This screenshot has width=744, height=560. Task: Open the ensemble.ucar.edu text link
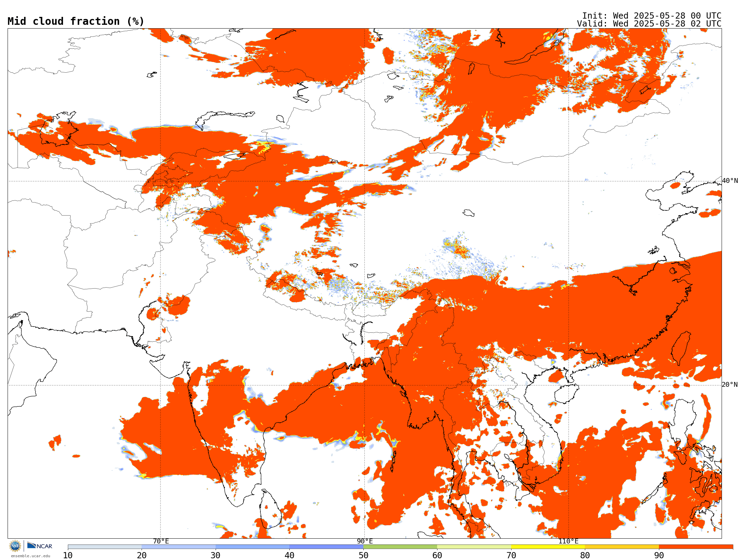click(x=30, y=556)
